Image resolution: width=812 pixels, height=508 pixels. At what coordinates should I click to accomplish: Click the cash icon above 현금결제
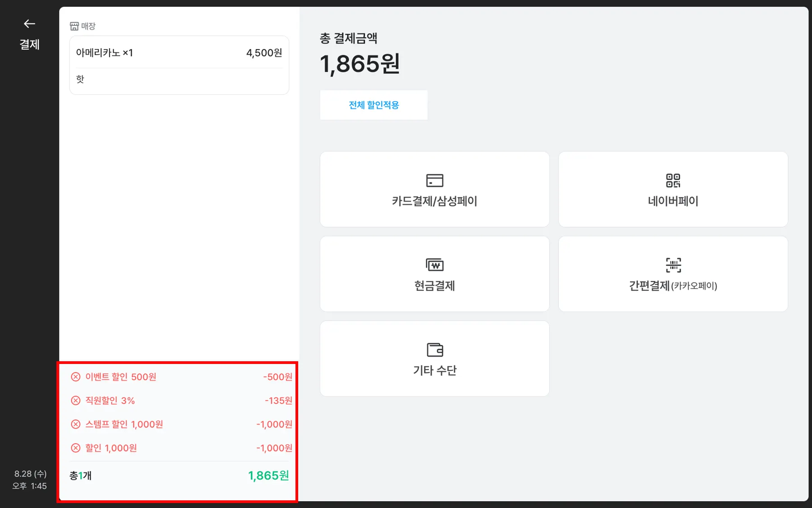coord(434,265)
